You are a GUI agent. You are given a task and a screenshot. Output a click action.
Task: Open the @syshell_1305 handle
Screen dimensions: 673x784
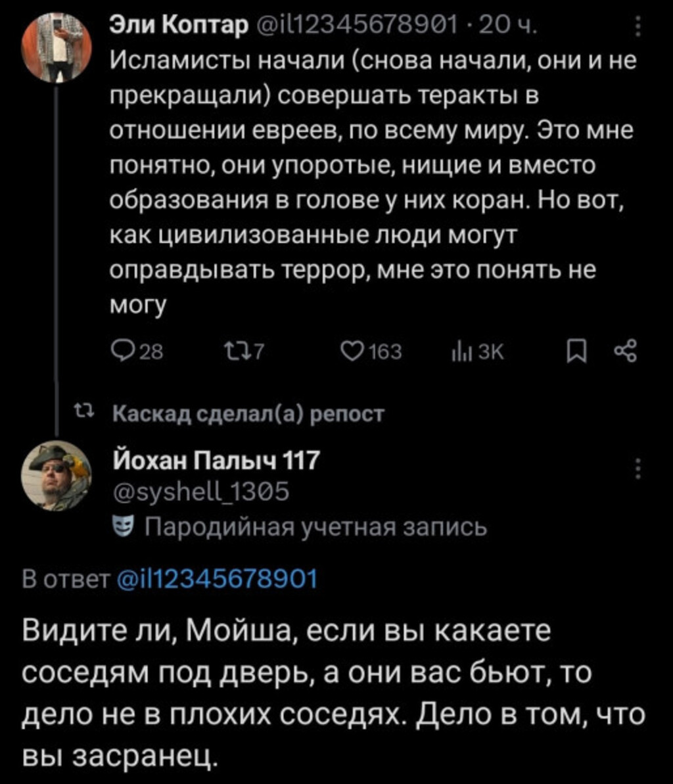click(198, 492)
